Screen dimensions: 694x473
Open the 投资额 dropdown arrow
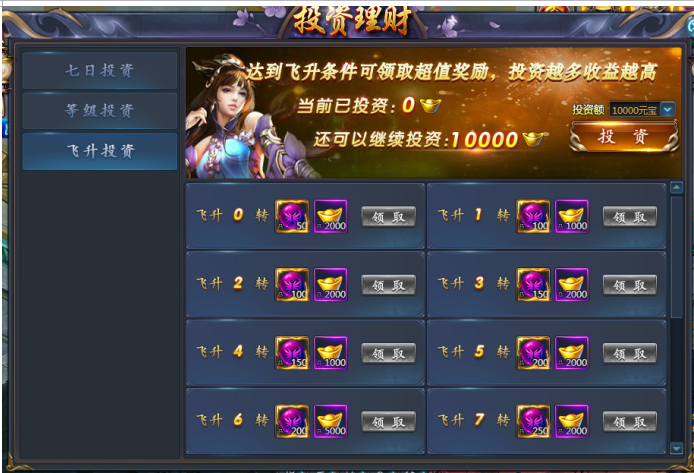click(x=667, y=109)
